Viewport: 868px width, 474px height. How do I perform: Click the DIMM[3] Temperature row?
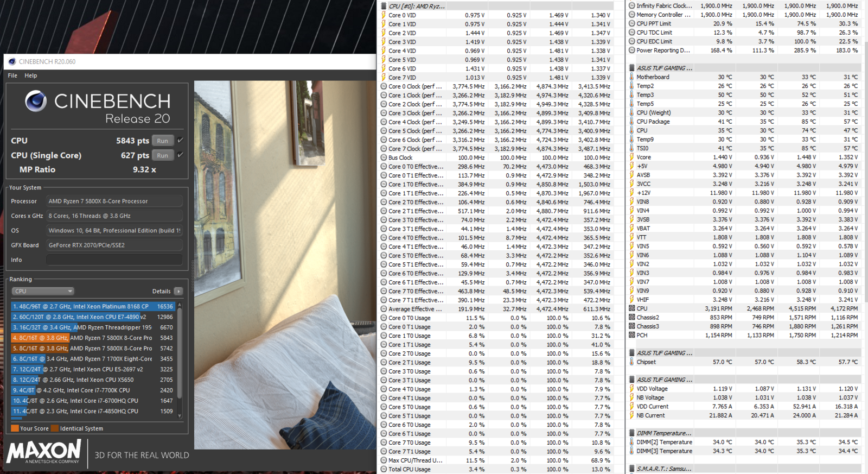point(744,451)
